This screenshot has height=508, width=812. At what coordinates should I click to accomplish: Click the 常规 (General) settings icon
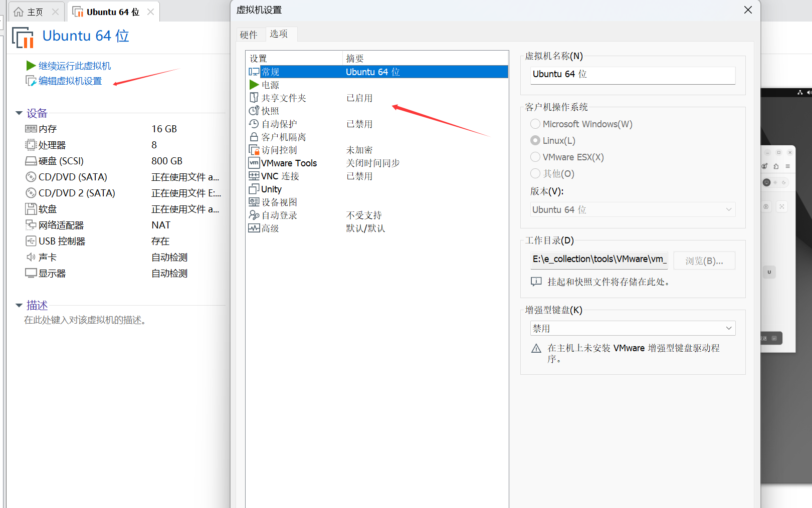pos(254,72)
